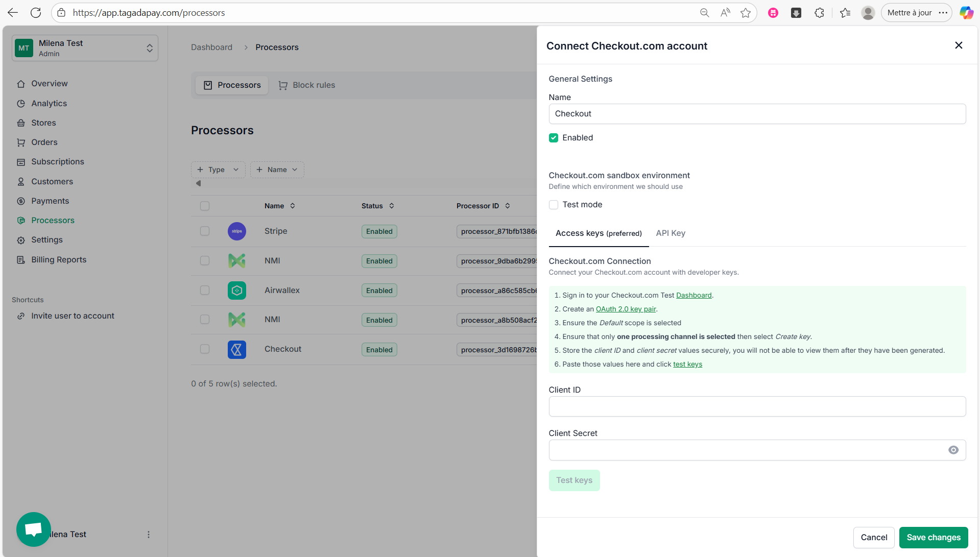
Task: Open favorites list icon in toolbar
Action: tap(845, 13)
